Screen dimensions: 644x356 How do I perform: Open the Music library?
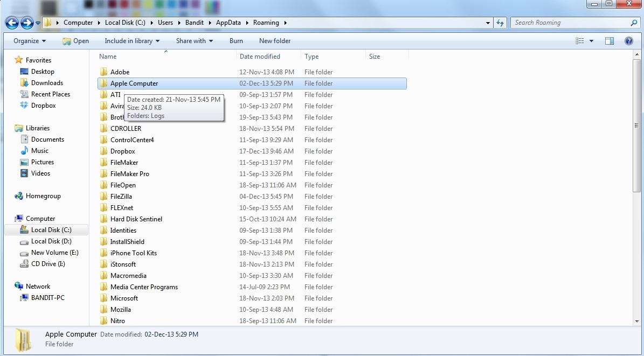point(39,151)
